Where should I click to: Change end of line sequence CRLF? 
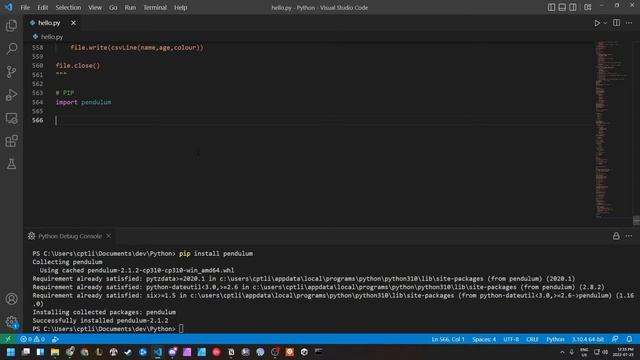coord(532,339)
